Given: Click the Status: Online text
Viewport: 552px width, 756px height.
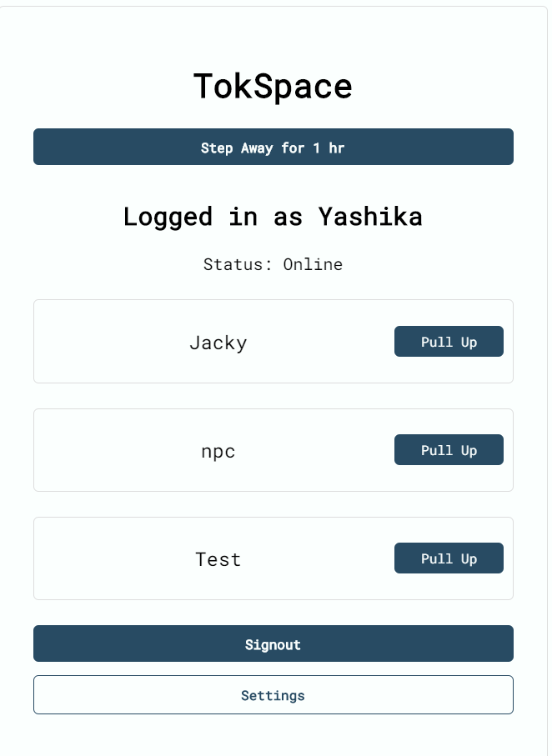Looking at the screenshot, I should (273, 264).
